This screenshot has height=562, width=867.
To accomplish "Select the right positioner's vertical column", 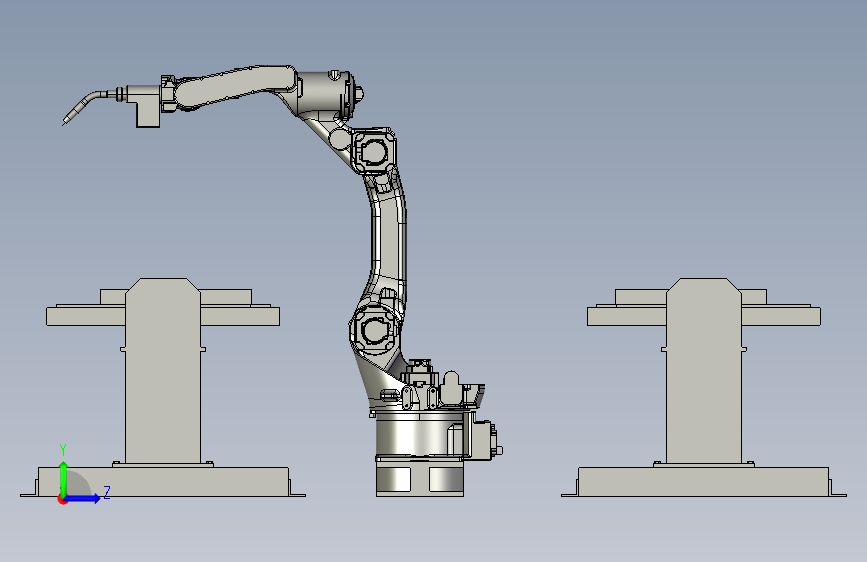I will [x=703, y=371].
